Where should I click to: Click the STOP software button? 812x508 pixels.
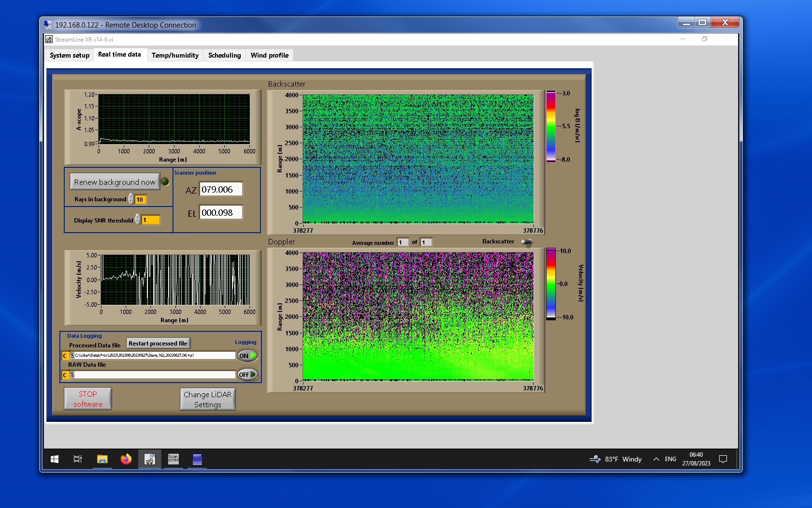[x=88, y=399]
